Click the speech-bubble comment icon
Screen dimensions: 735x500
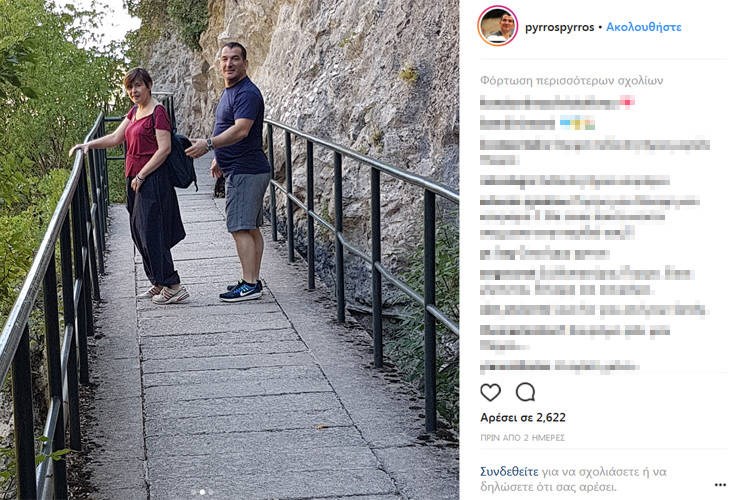pyautogui.click(x=525, y=392)
